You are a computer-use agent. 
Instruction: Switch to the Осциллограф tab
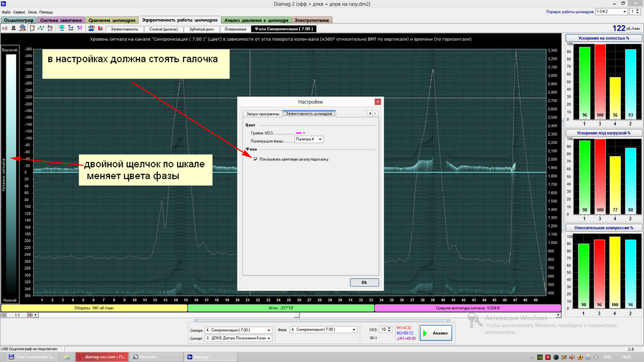pyautogui.click(x=18, y=20)
